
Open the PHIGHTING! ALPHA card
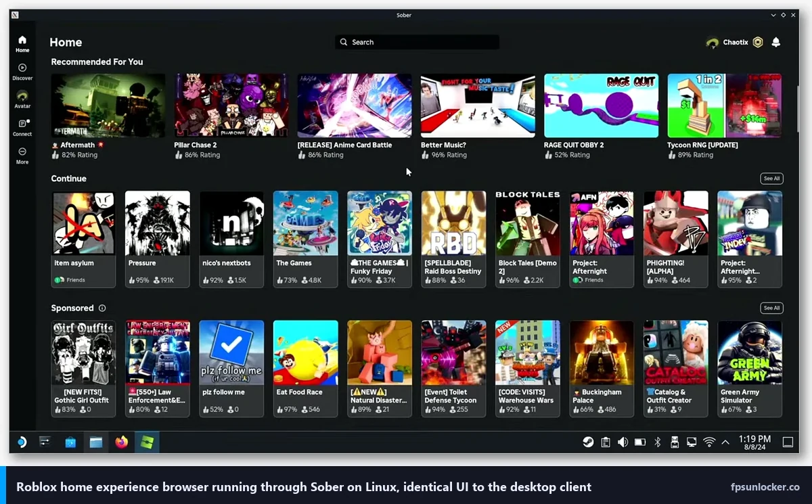676,239
